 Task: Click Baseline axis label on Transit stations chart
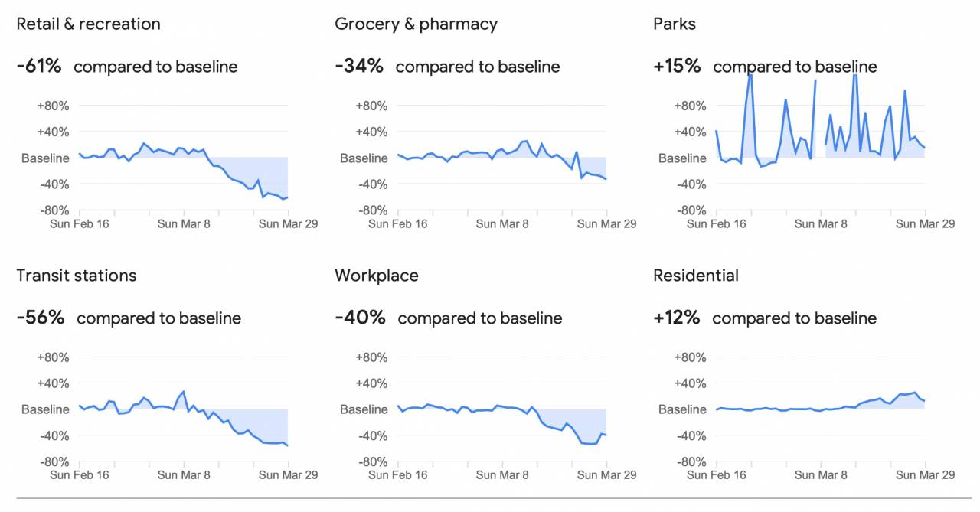pos(45,409)
